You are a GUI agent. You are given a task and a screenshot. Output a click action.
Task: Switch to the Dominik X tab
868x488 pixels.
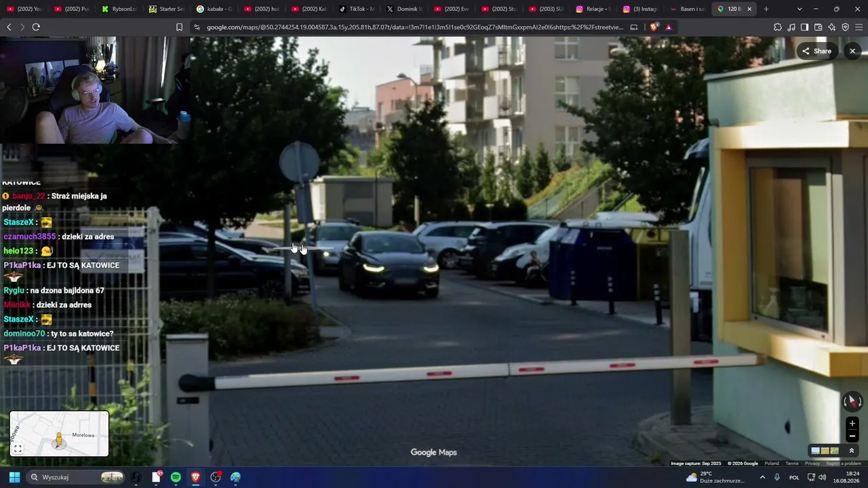[403, 9]
